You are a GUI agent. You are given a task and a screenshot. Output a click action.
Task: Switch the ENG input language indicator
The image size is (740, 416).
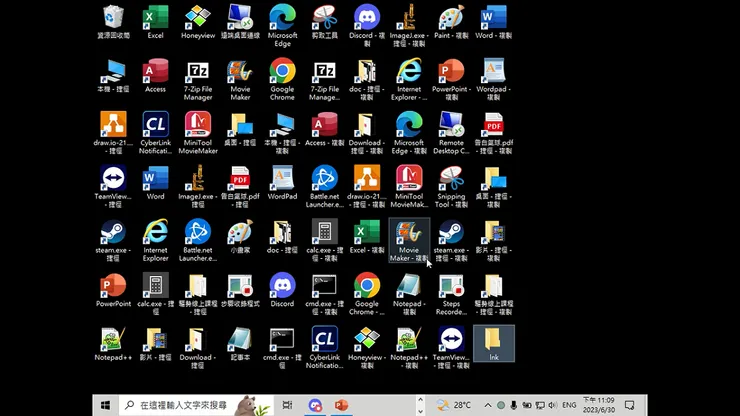point(569,405)
